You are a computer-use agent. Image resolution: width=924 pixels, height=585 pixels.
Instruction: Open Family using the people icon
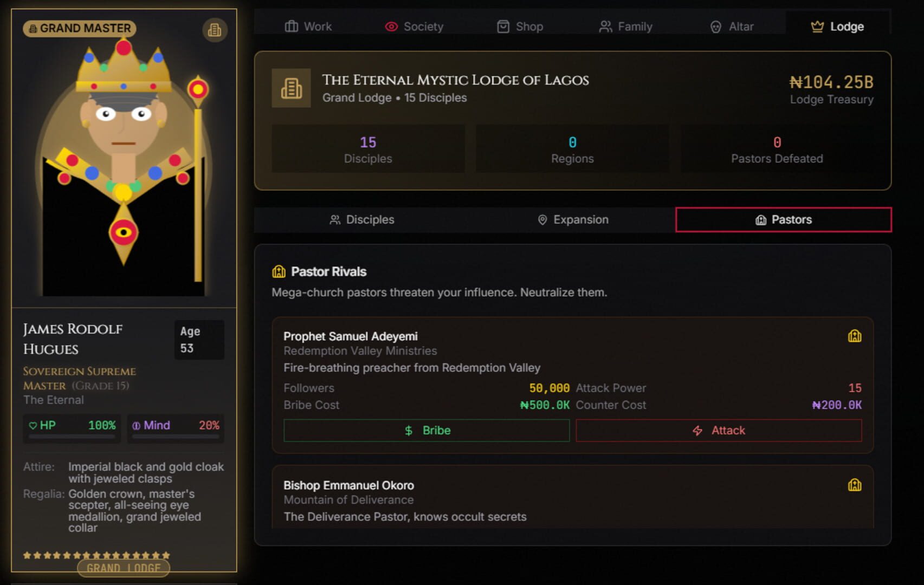[x=605, y=26]
